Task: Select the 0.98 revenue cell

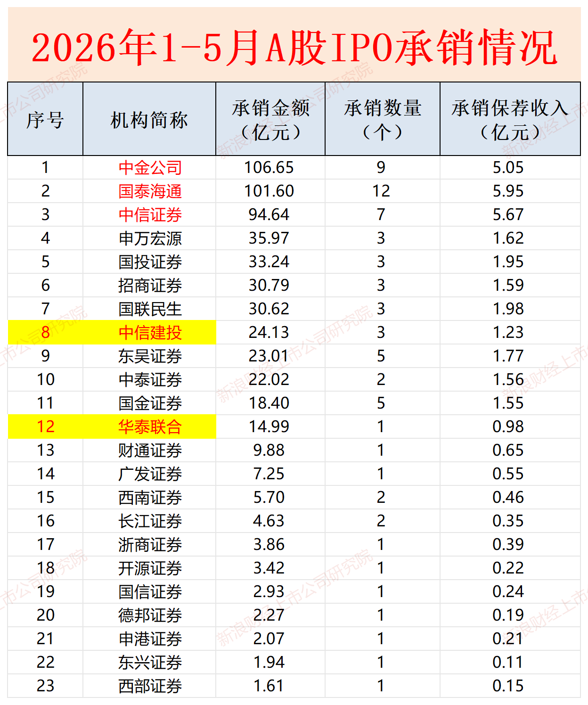Action: pos(510,427)
